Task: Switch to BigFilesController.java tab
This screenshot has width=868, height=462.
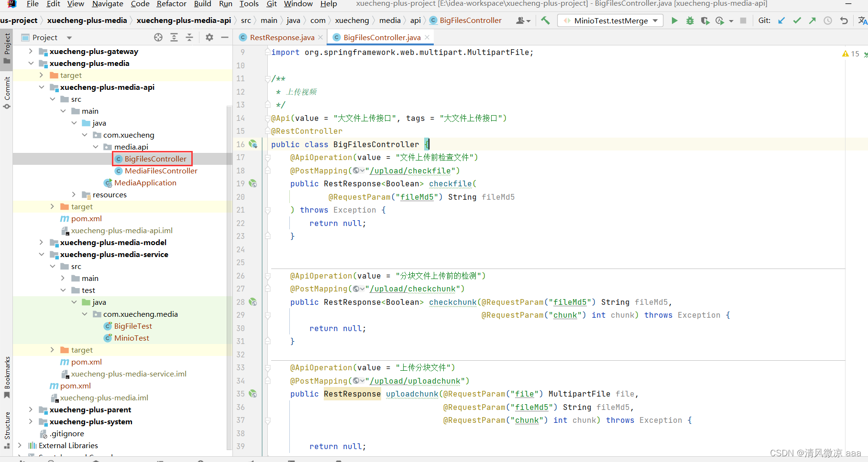Action: click(382, 37)
